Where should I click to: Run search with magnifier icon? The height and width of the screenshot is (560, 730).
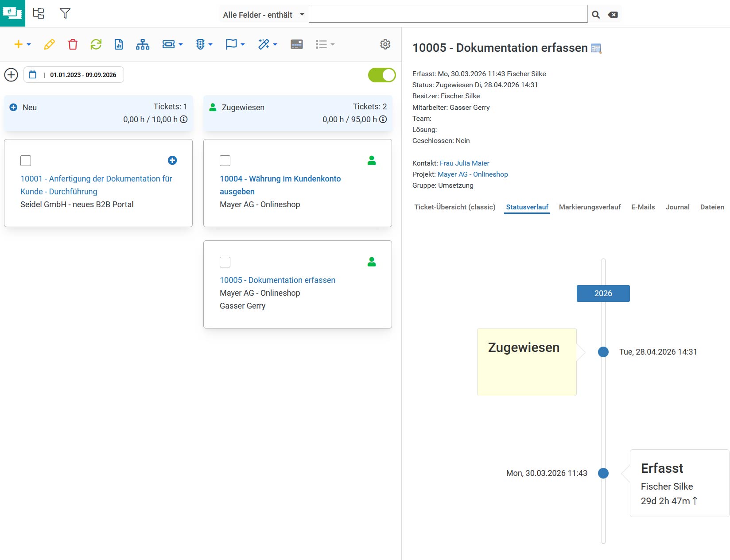tap(596, 15)
